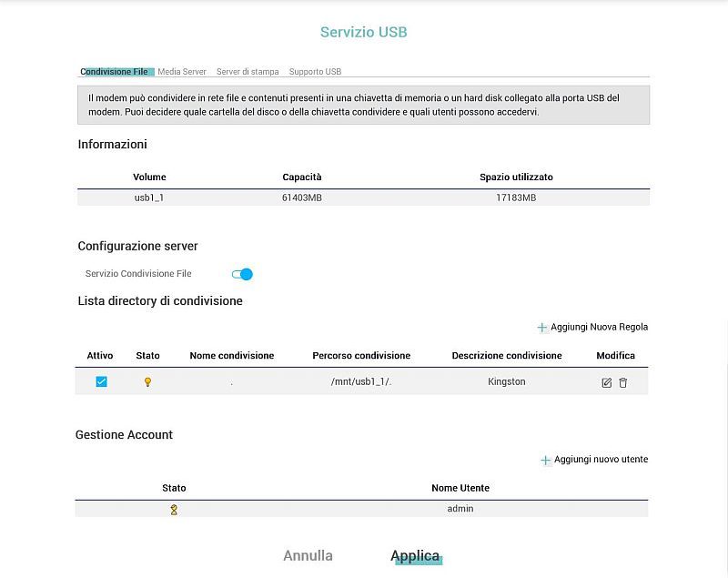Open the Media Server tab
Screen dimensions: 728x578
point(181,72)
